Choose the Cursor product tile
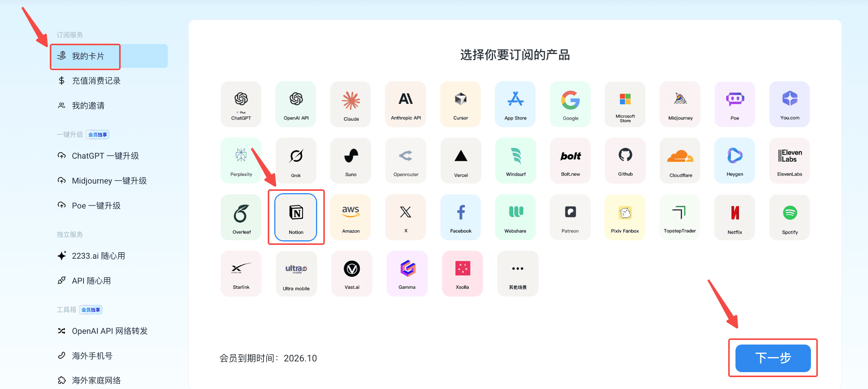 click(x=460, y=104)
